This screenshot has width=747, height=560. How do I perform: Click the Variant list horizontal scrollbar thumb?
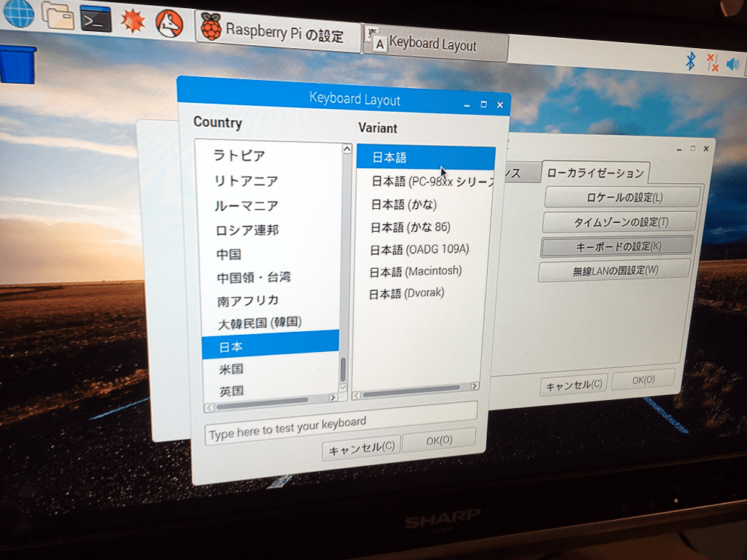click(x=411, y=391)
